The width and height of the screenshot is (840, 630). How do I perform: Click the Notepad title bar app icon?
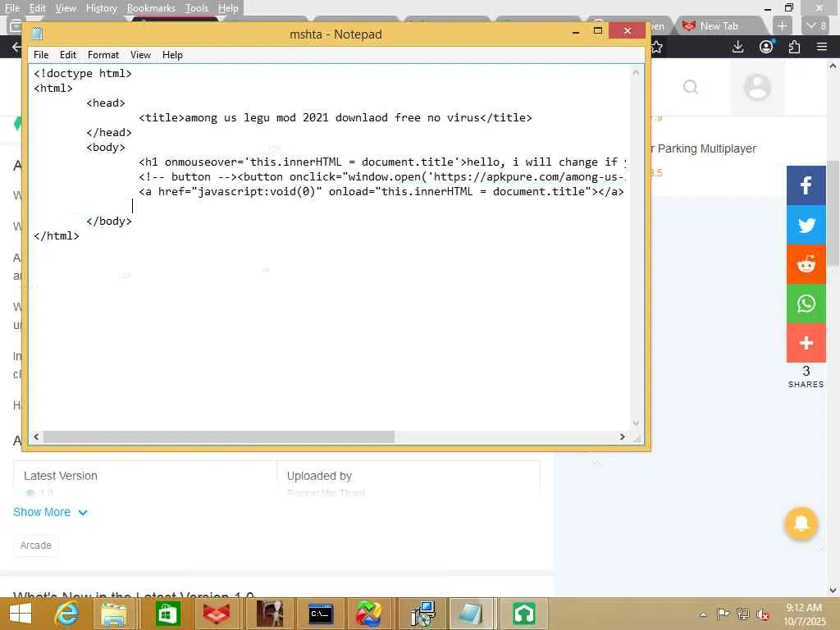pyautogui.click(x=37, y=34)
